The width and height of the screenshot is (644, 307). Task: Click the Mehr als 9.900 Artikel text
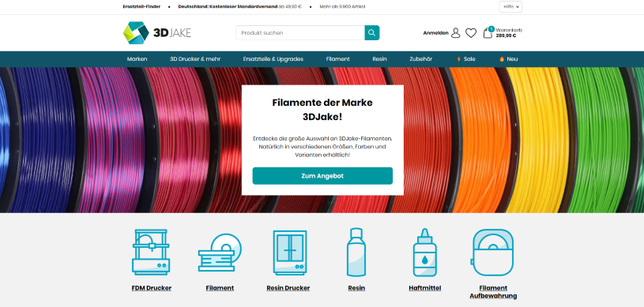click(x=342, y=6)
